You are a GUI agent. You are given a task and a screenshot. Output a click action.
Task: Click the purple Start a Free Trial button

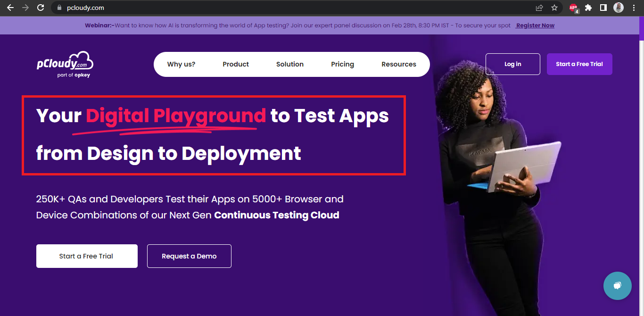(579, 64)
